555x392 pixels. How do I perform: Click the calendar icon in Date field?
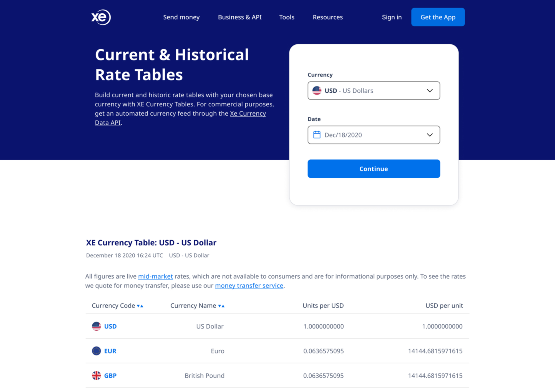click(317, 135)
